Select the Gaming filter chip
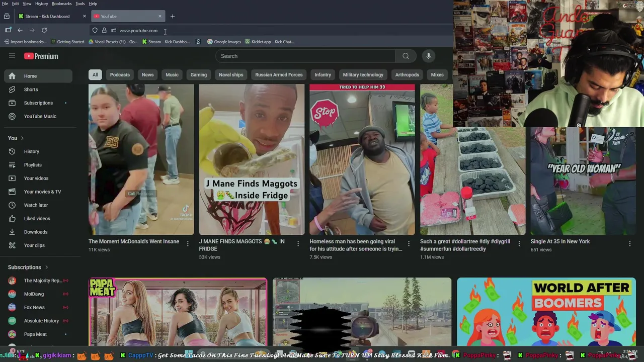Screen dimensions: 644x362 (x=199, y=75)
